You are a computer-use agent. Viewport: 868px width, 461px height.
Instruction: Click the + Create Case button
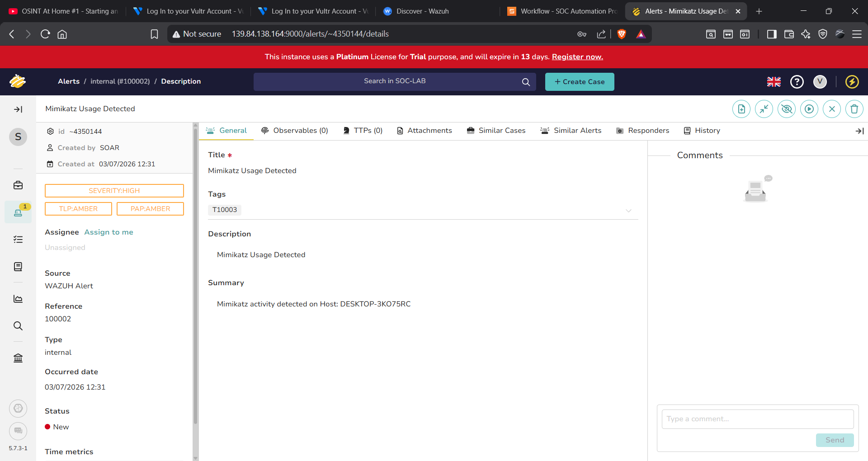(x=580, y=82)
